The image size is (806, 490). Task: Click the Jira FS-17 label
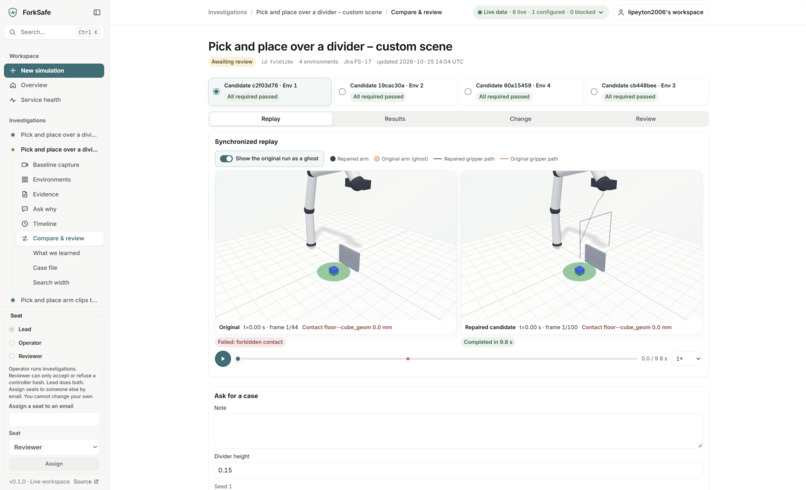(357, 62)
